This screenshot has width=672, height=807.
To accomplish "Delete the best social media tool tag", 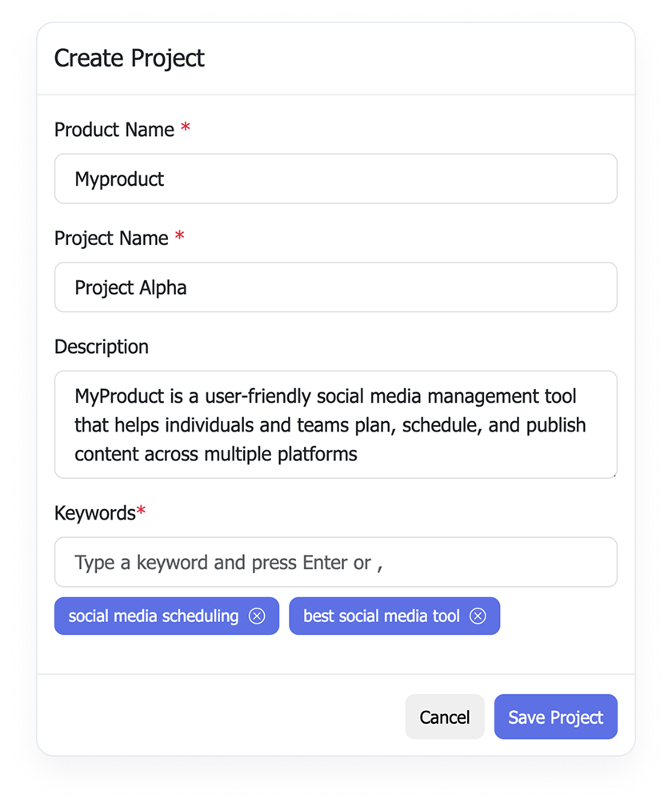I will point(478,616).
